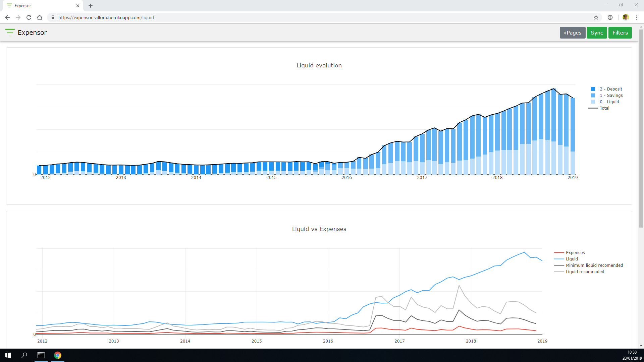The width and height of the screenshot is (644, 362).
Task: Toggle the 2 - Deposit legend series
Action: point(610,89)
